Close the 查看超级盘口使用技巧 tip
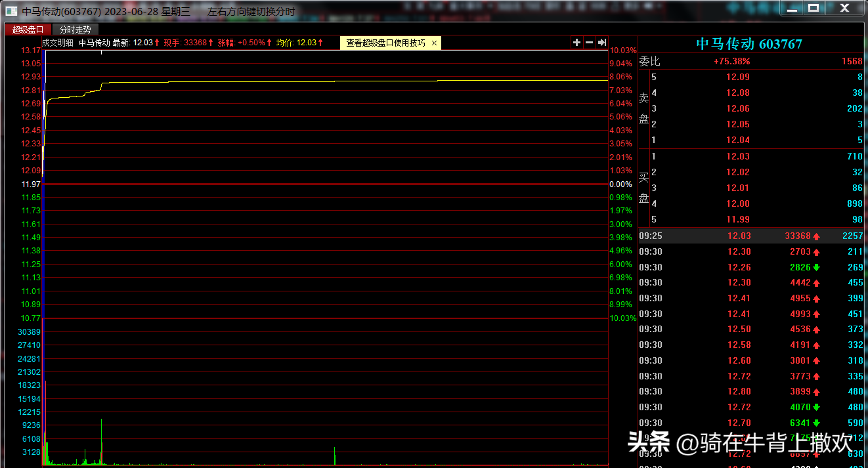The height and width of the screenshot is (468, 868). tap(434, 43)
